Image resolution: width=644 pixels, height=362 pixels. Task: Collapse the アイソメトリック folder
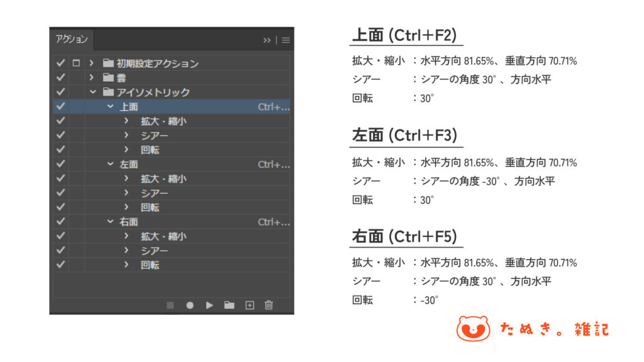click(92, 92)
